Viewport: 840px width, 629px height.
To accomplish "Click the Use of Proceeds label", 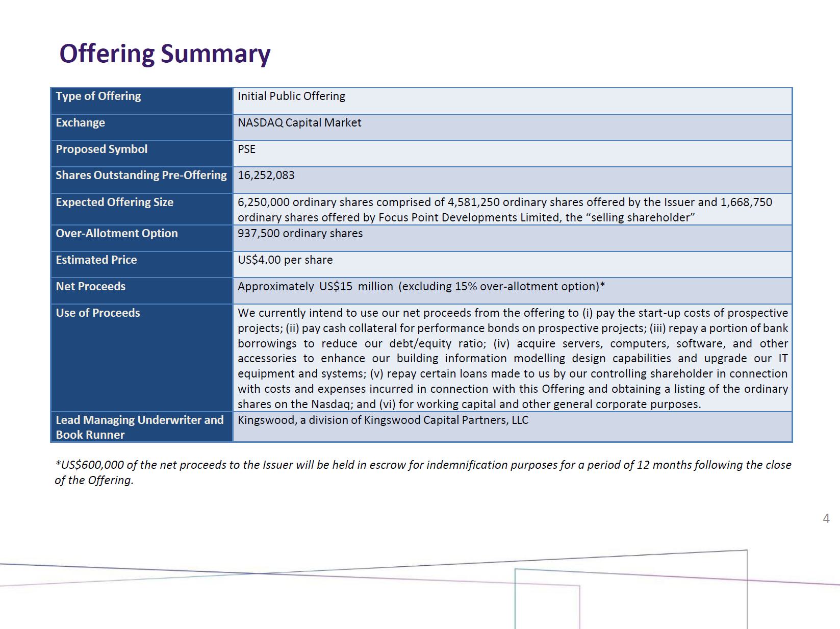I will pos(98,313).
